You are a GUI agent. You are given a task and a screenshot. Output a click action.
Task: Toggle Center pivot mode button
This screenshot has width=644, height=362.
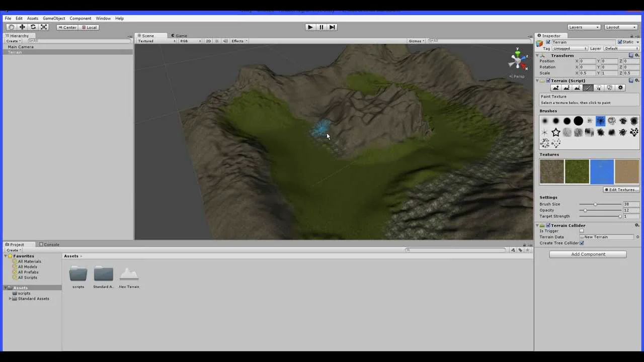67,27
